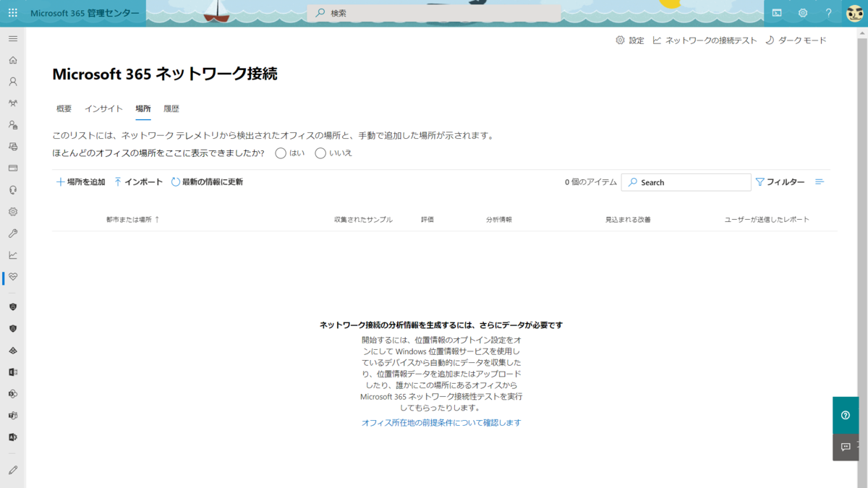Screen dimensions: 868x488
Task: Open Resources icon in left sidebar
Action: 13,147
